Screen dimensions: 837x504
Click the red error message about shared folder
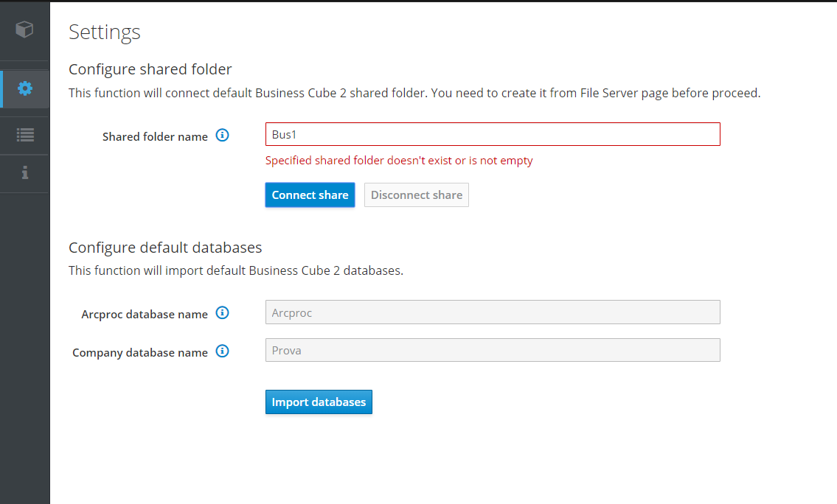click(399, 161)
